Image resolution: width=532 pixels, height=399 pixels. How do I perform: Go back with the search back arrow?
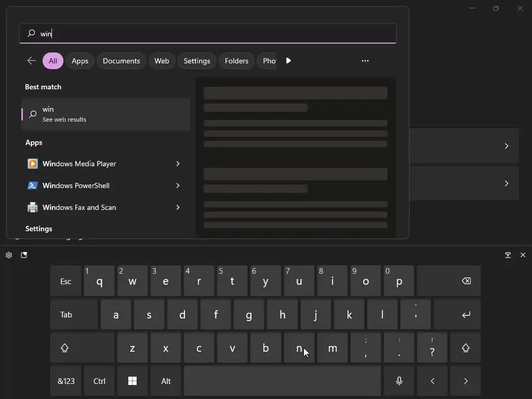(x=32, y=61)
